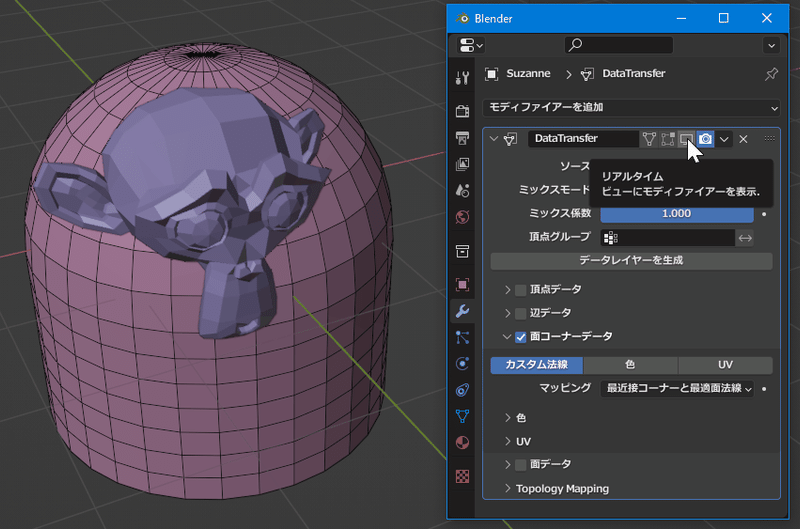800x529 pixels.
Task: Toggle On Cage modifier display
Action: 649,139
